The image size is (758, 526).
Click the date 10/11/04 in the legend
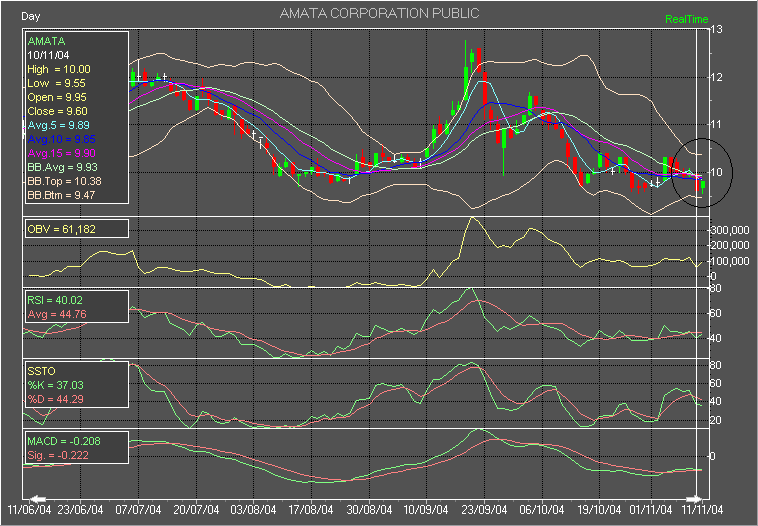(48, 55)
